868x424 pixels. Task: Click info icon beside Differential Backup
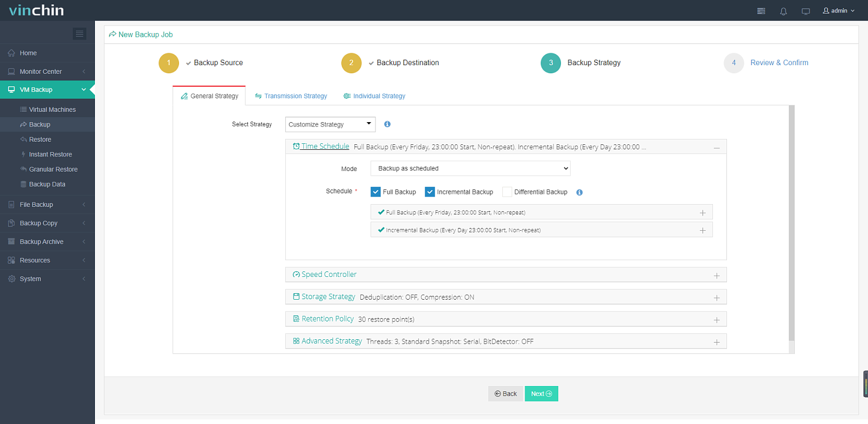click(579, 192)
